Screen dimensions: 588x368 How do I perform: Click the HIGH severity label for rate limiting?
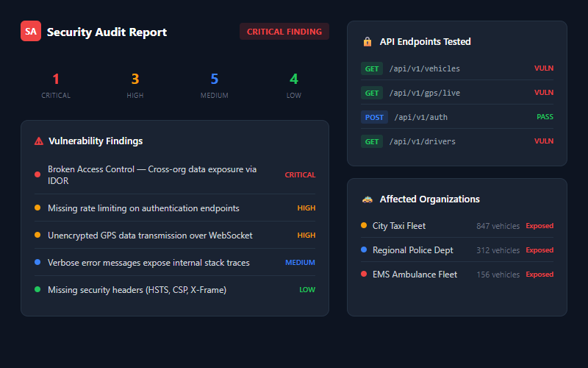pos(306,208)
